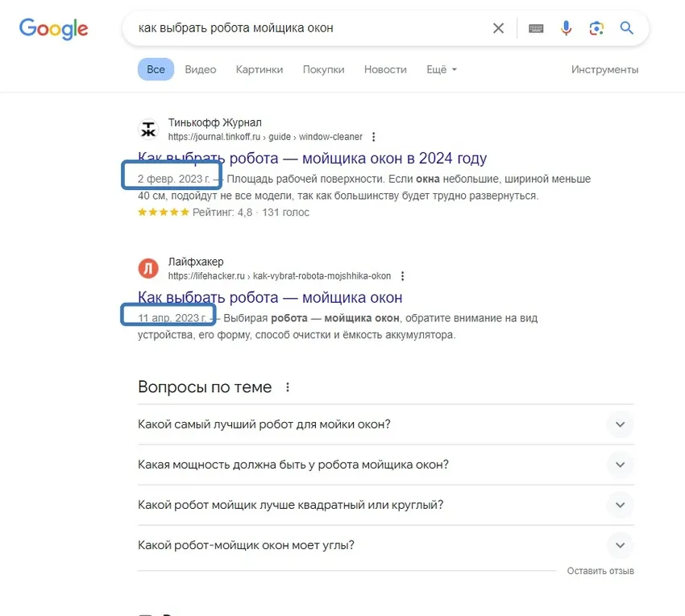Select the on-screen keyboard icon

tap(534, 28)
